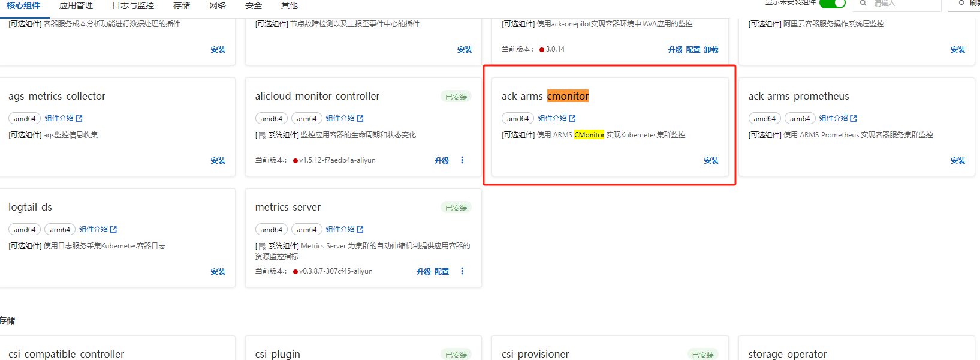
Task: Switch to 应用管理 tab
Action: click(x=76, y=5)
